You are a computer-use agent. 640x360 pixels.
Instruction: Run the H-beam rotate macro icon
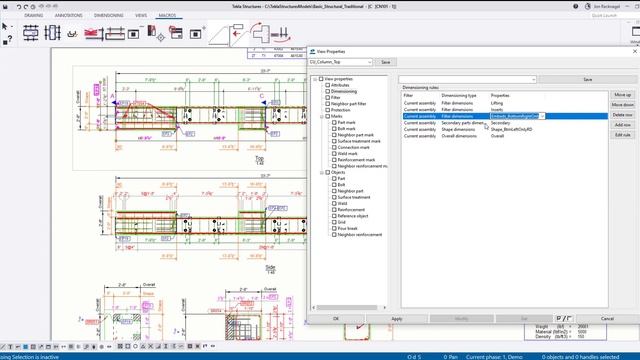[281, 34]
